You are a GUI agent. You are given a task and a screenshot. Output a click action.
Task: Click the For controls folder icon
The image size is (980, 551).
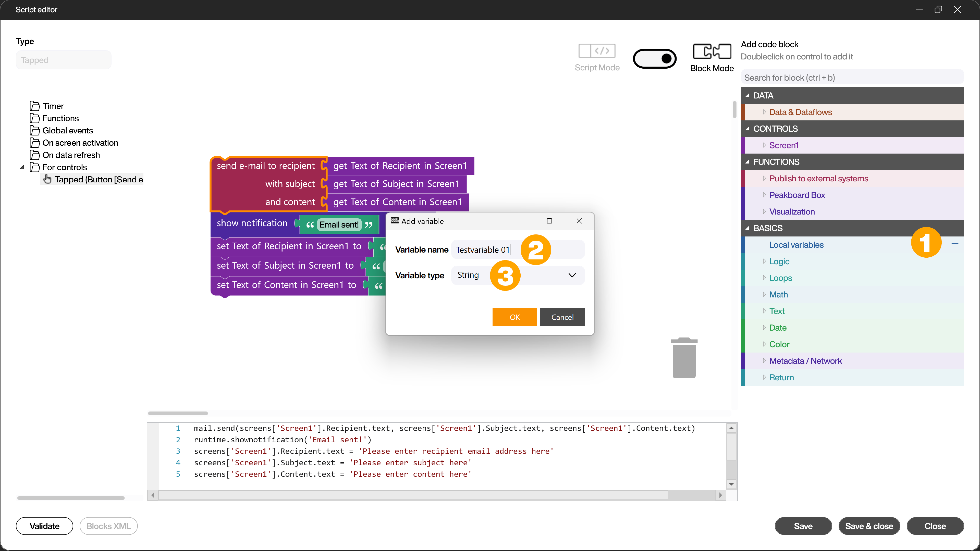tap(35, 167)
